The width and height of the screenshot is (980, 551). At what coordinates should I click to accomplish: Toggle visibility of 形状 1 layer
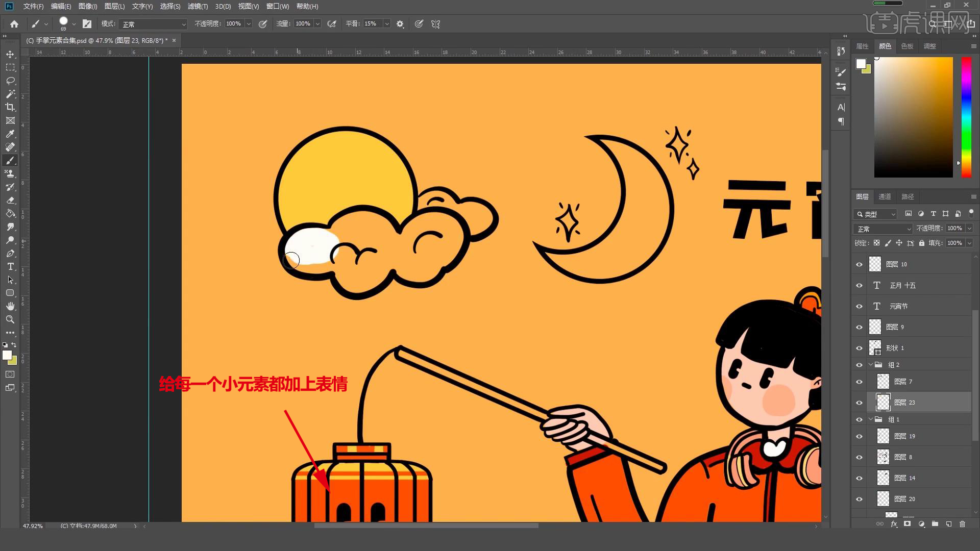click(860, 348)
